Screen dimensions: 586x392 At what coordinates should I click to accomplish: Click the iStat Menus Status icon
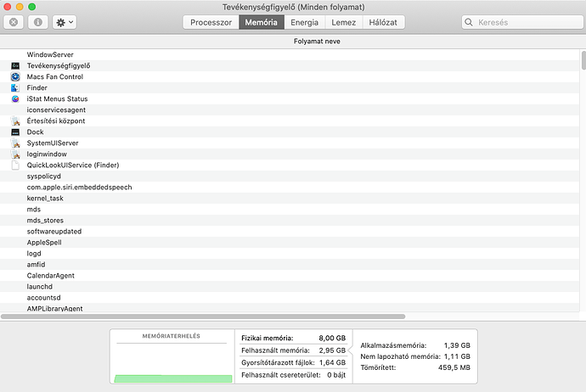(x=15, y=99)
